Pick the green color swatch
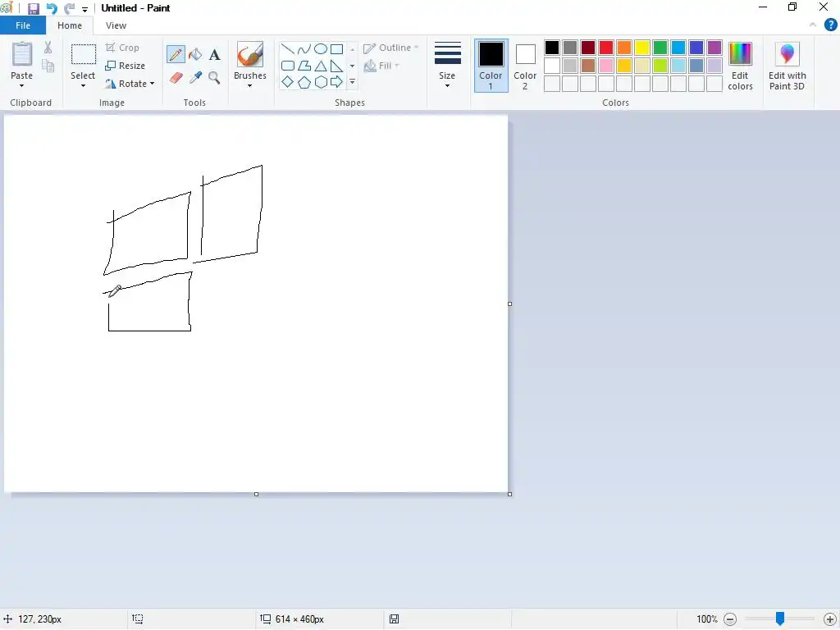 coord(660,48)
